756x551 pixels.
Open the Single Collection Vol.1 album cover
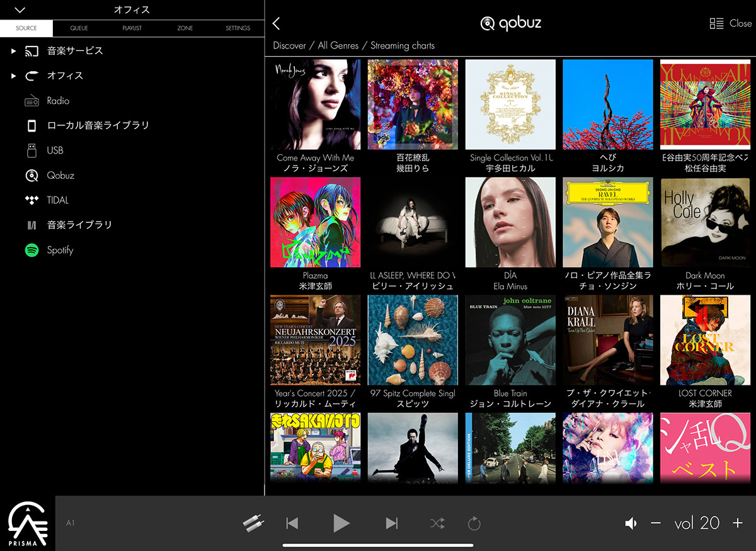pos(510,105)
